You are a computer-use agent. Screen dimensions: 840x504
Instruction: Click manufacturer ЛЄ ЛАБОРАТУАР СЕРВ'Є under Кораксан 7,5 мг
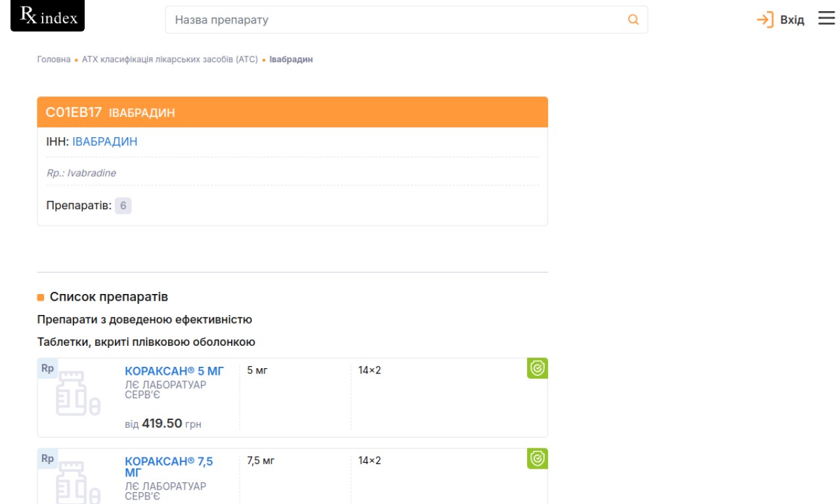[x=165, y=491]
